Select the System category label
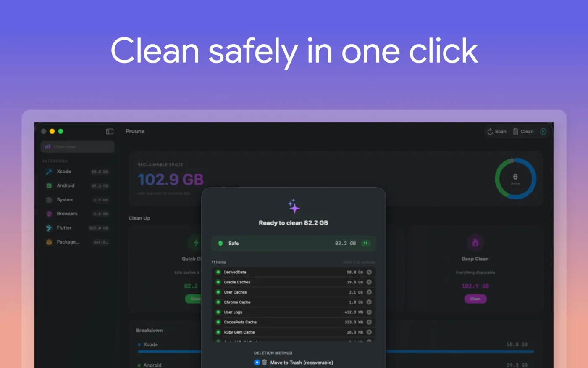Screen dimensions: 588x368 point(65,200)
